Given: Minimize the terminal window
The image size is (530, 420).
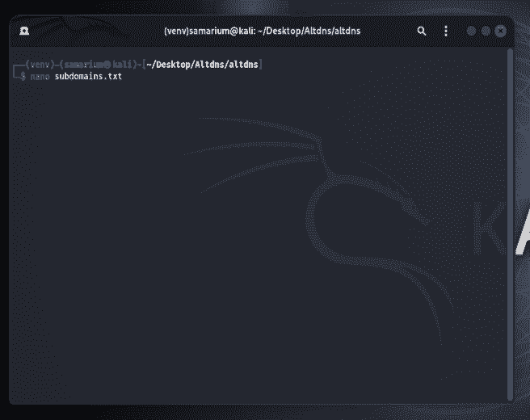Looking at the screenshot, I should pos(471,31).
